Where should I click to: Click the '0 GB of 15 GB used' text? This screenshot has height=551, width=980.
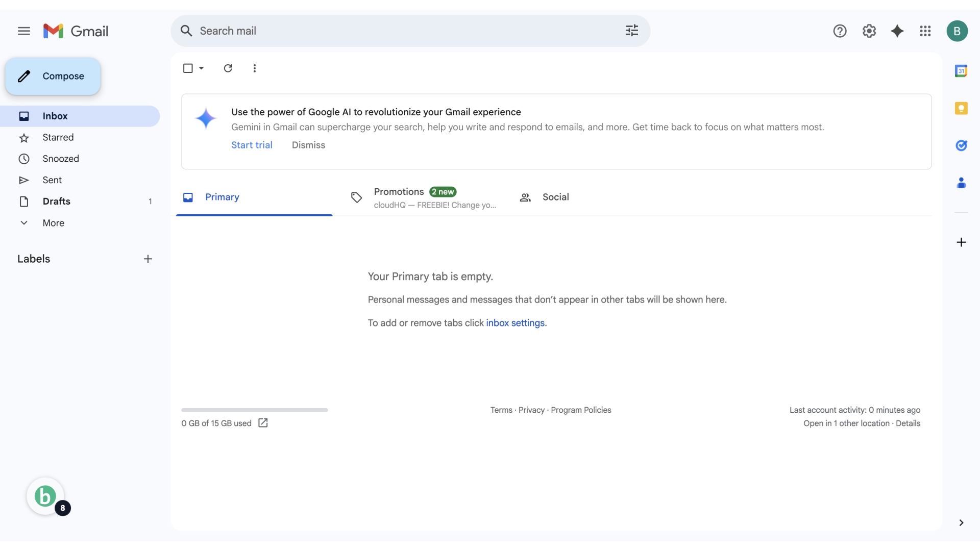[216, 423]
